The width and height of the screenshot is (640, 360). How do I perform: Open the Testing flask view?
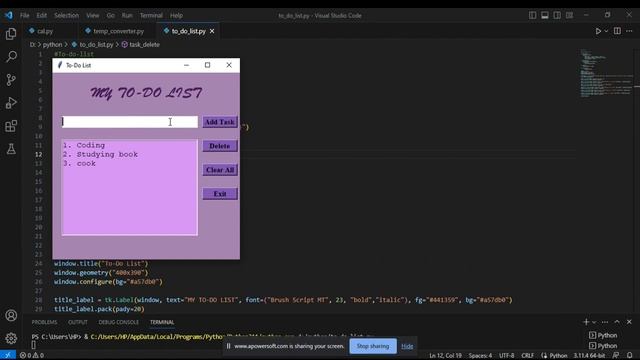tap(11, 149)
